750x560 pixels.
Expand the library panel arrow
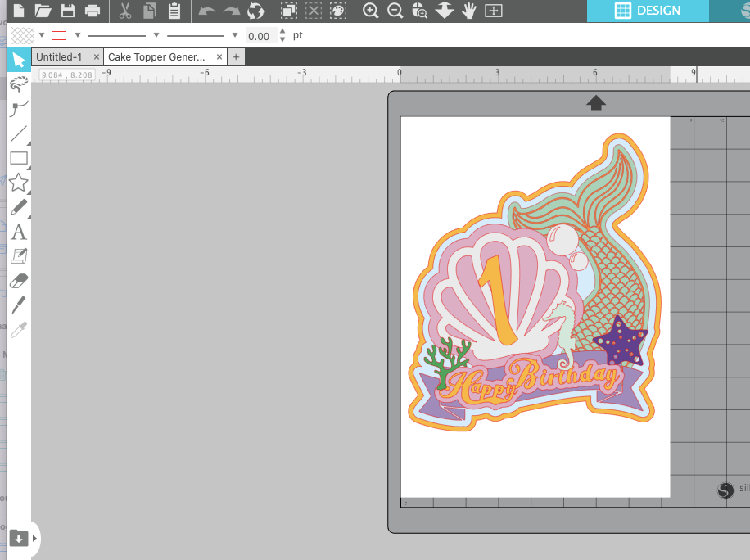34,538
